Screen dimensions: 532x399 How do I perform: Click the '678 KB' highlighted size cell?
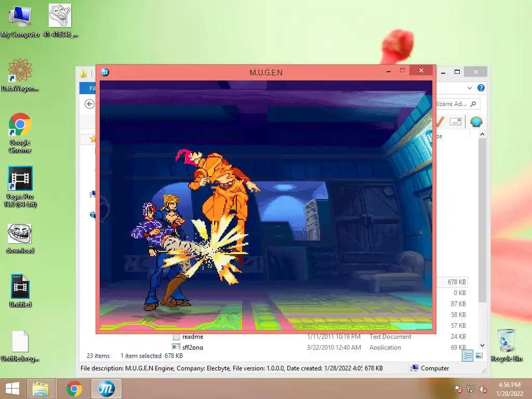[456, 282]
